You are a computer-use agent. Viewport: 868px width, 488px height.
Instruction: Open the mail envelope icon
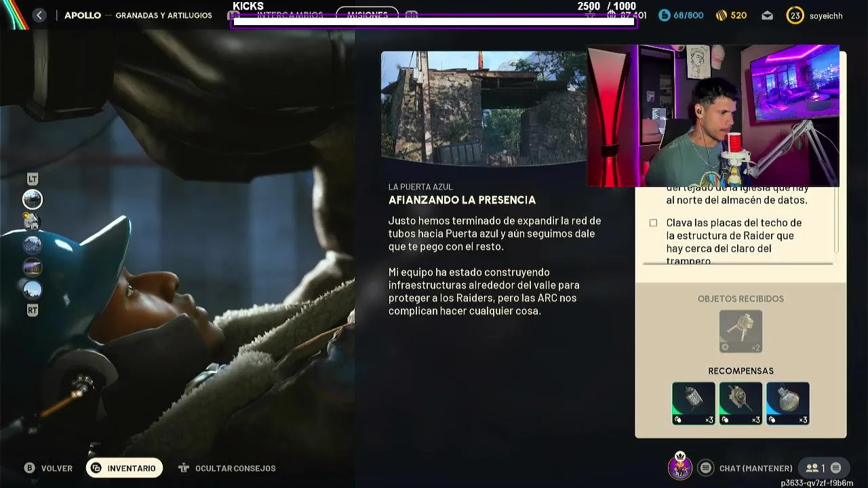pyautogui.click(x=767, y=15)
